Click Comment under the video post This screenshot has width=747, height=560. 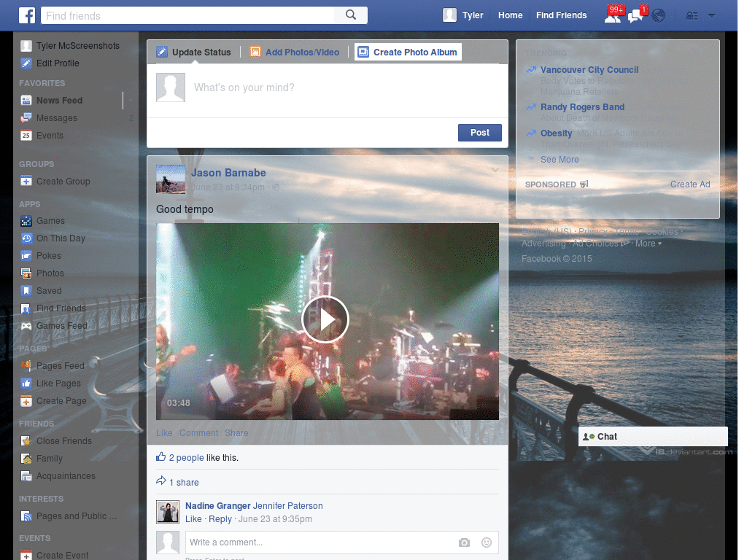pyautogui.click(x=198, y=433)
